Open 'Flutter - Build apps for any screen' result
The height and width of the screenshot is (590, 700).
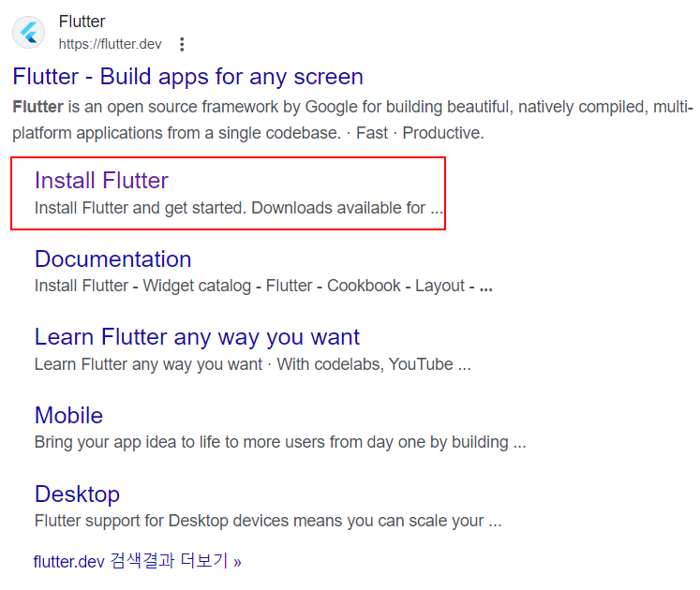pos(188,76)
